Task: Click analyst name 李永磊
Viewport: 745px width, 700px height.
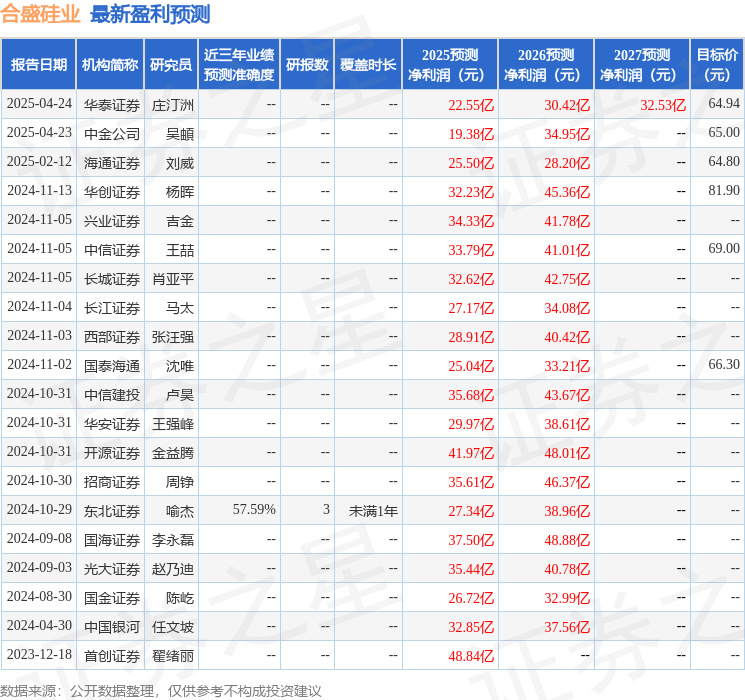Action: tap(173, 539)
